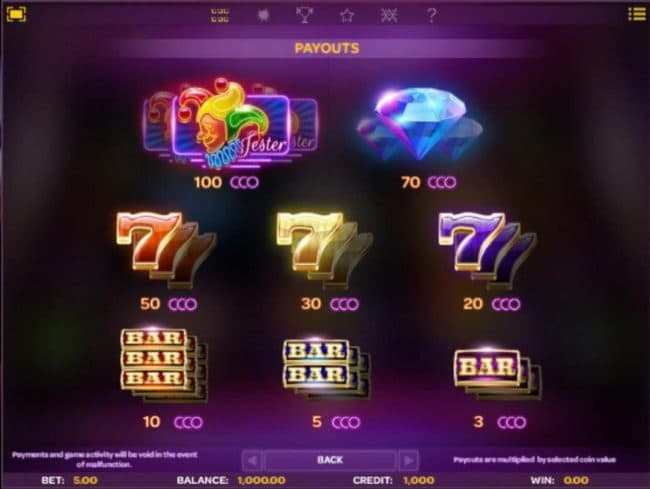
Task: Open the trophy icon
Action: click(304, 16)
